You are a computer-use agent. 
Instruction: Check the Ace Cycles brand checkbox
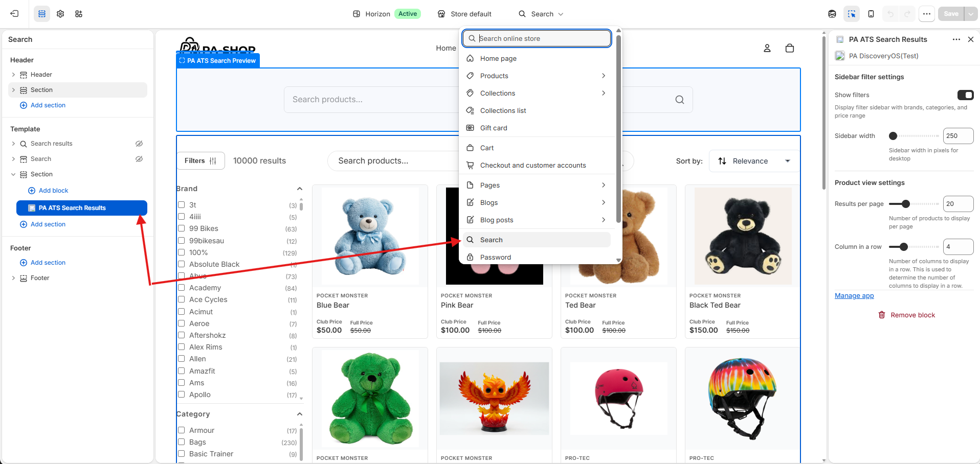click(181, 299)
